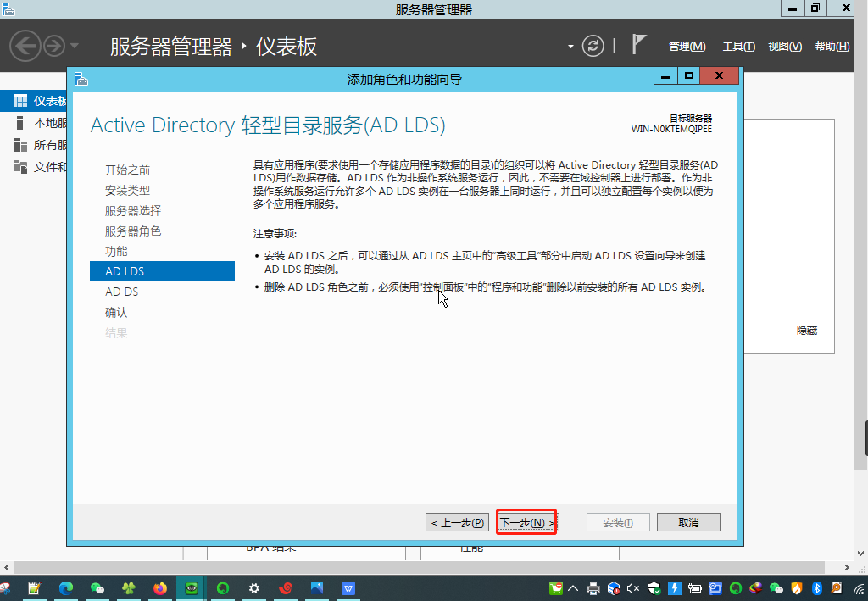Go to the 服务器选择 wizard step
The width and height of the screenshot is (868, 601).
(x=133, y=211)
